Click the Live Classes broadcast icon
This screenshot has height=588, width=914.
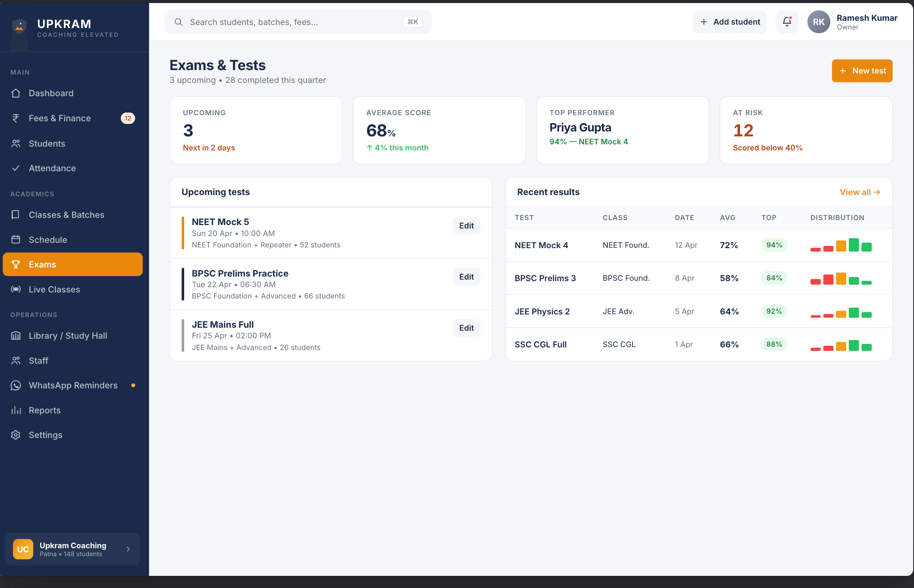pos(16,289)
